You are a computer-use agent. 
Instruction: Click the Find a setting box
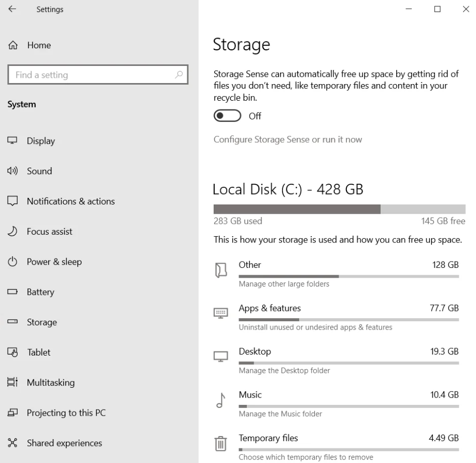coord(91,75)
